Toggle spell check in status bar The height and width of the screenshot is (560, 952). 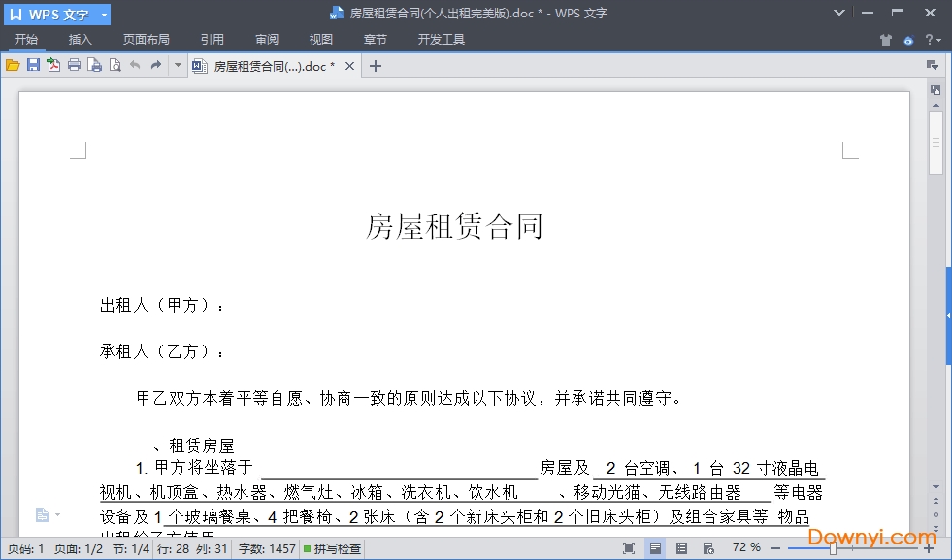[x=332, y=548]
